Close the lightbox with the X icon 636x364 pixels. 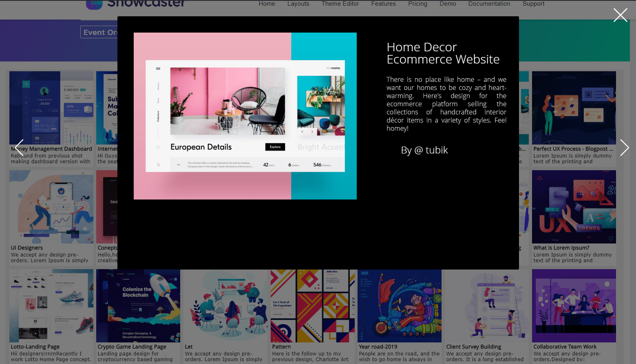click(x=620, y=15)
